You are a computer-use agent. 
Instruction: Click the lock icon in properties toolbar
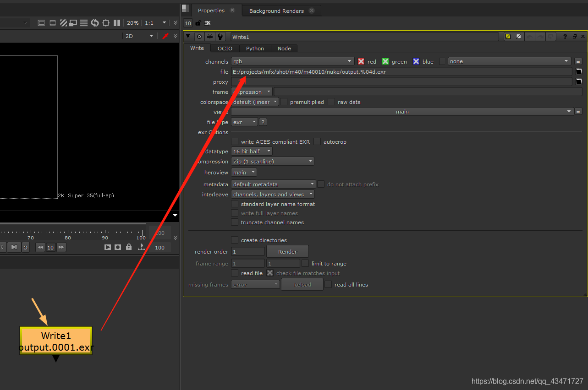[x=198, y=23]
